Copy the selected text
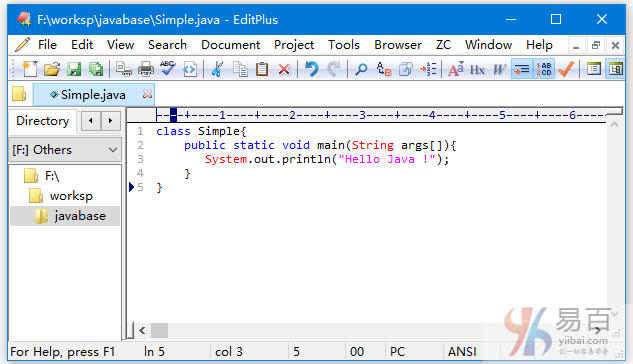Screen dimensions: 633x364 tap(240, 69)
